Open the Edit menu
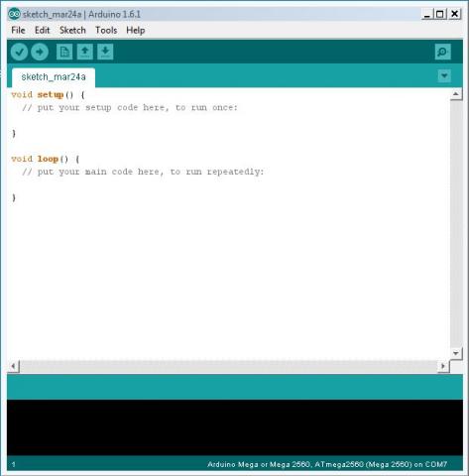Screen dimensions: 469x476 [x=42, y=31]
